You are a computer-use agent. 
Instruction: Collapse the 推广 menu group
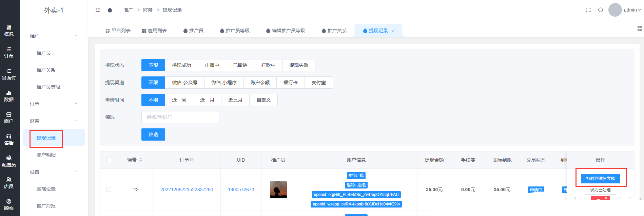[54, 36]
